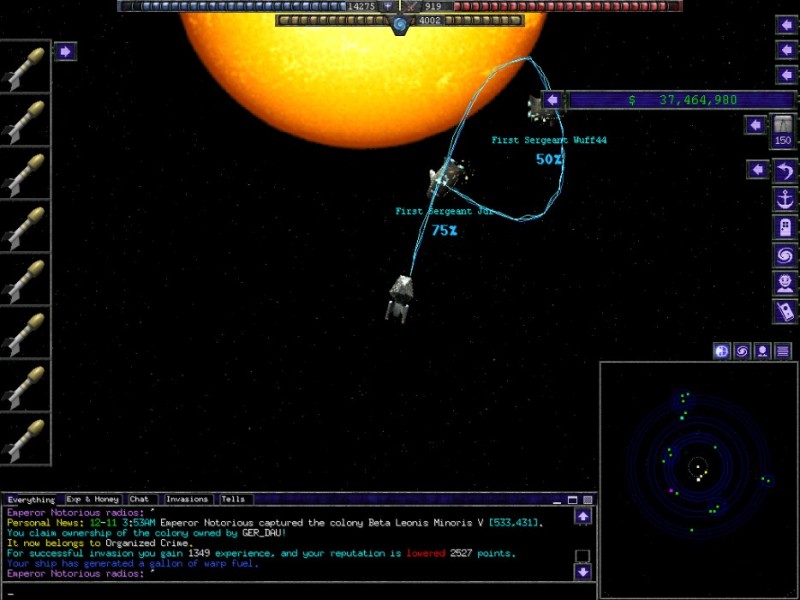Toggle the person view button above minimap

[762, 351]
